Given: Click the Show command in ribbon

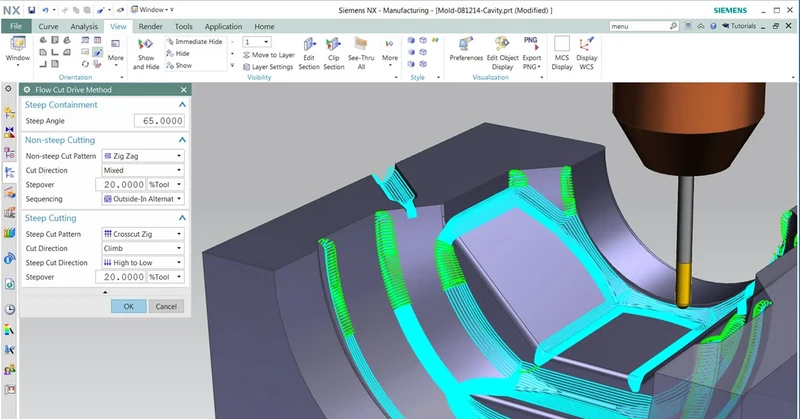Looking at the screenshot, I should [x=179, y=65].
